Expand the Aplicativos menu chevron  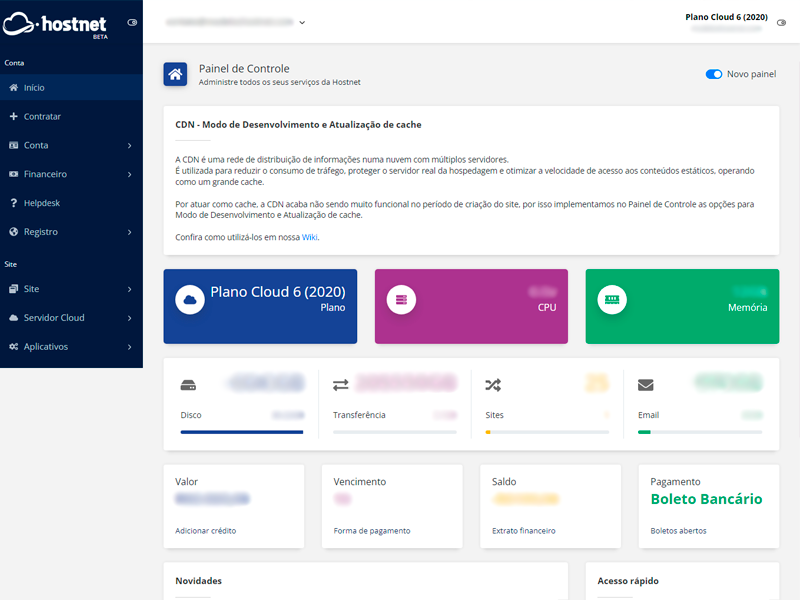130,347
